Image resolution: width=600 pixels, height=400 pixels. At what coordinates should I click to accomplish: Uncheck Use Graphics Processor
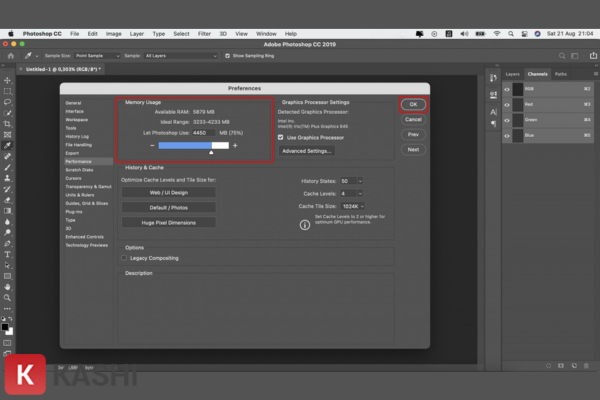point(281,137)
